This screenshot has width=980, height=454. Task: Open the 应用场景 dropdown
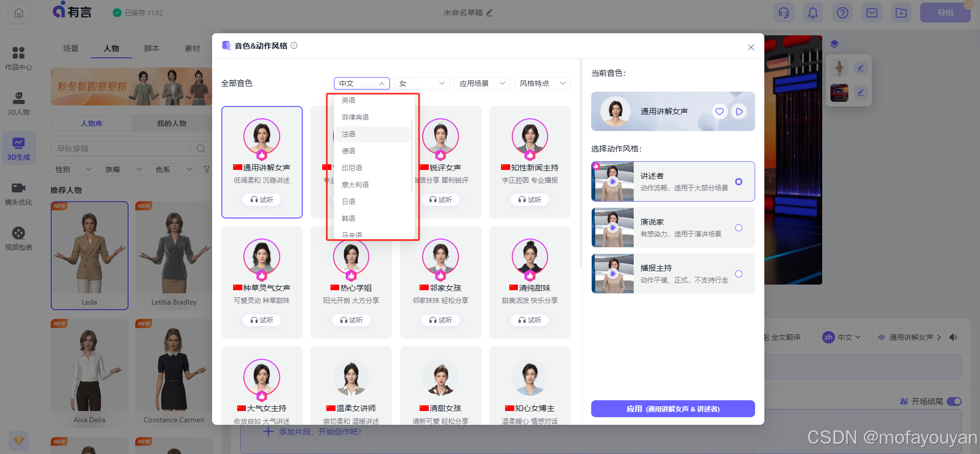pyautogui.click(x=483, y=83)
